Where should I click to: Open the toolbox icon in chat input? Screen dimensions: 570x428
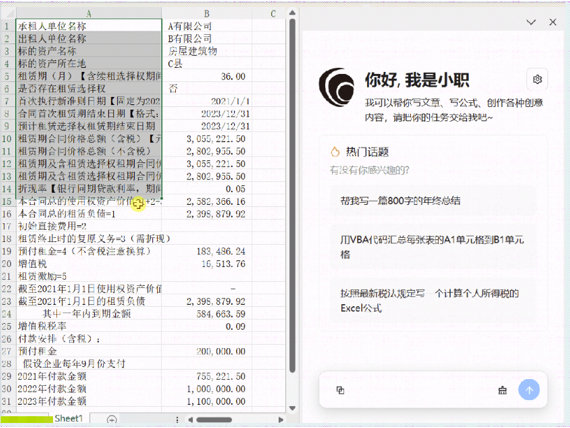(x=502, y=390)
